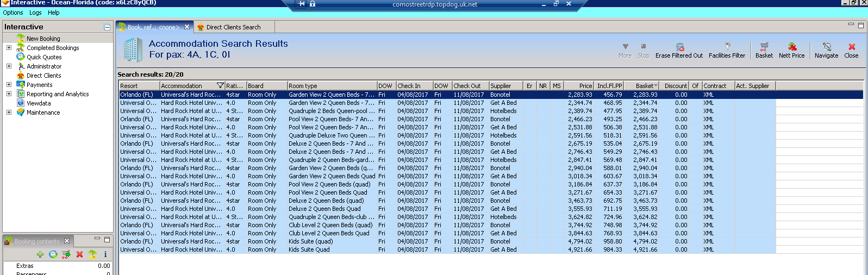Expand the Maintenance tree node

[9, 112]
